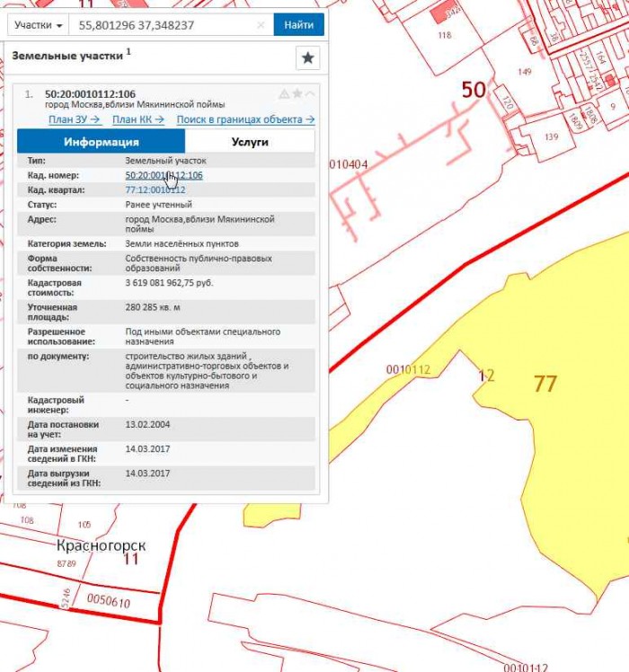Click map parcel numbered 118
629x672 pixels.
(444, 35)
